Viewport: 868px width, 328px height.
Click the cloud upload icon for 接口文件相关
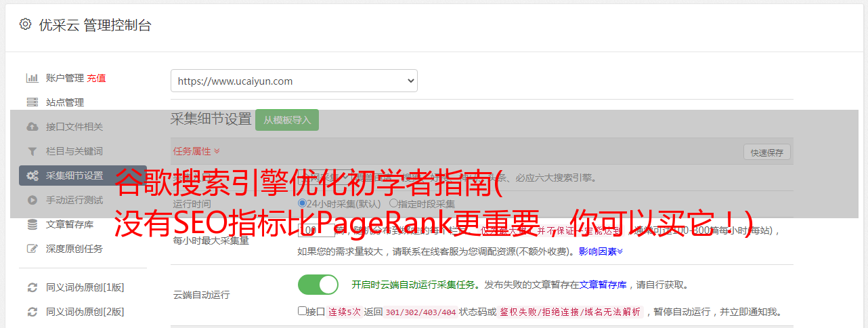click(32, 127)
